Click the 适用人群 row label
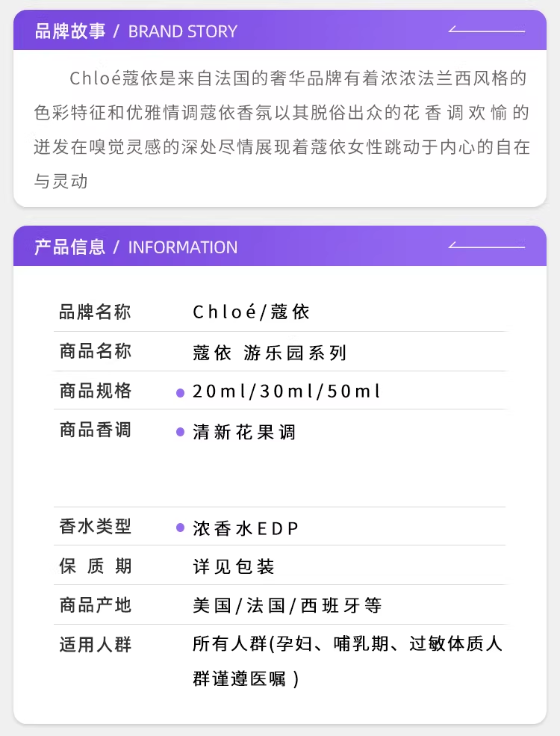The width and height of the screenshot is (560, 736). (x=95, y=644)
